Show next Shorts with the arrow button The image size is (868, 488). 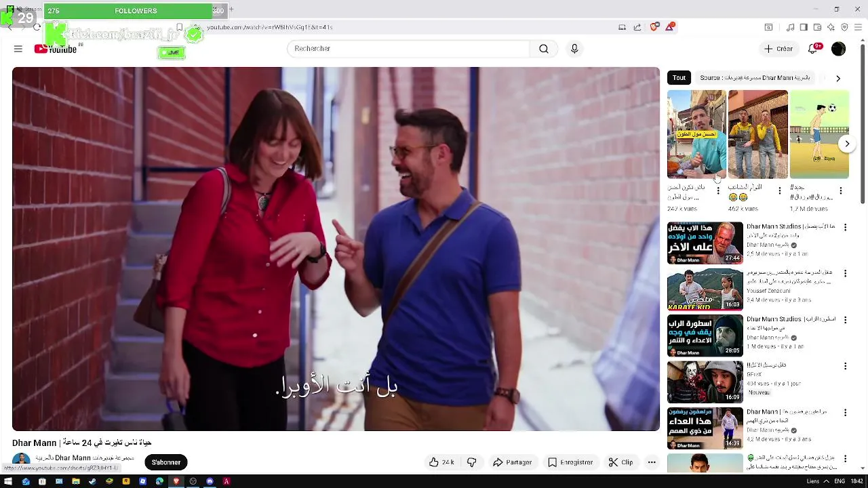click(847, 144)
